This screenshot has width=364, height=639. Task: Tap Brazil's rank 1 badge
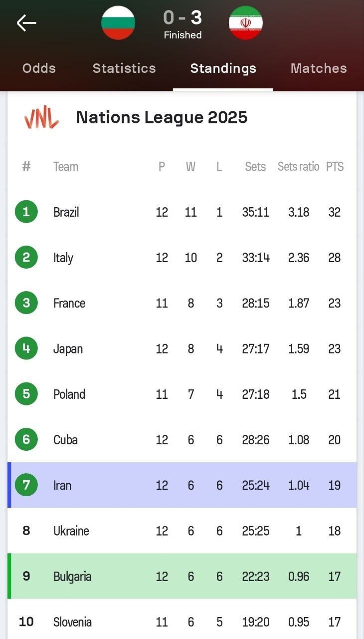pyautogui.click(x=26, y=212)
